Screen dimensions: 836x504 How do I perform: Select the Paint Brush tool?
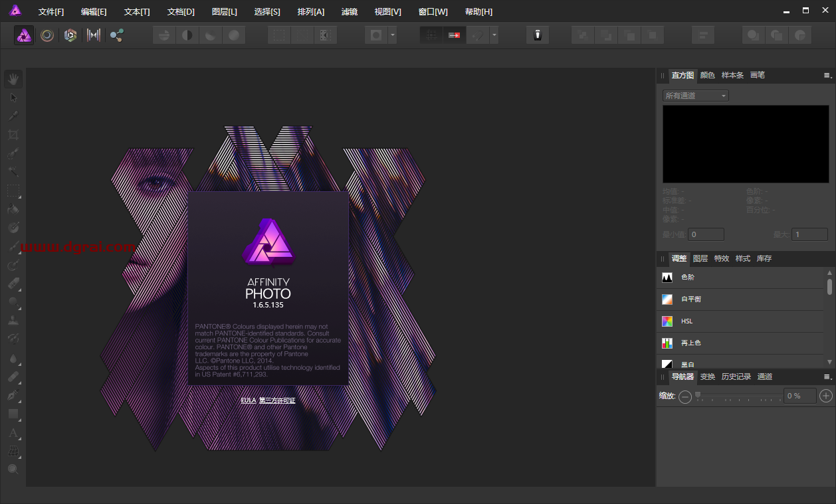(x=13, y=246)
